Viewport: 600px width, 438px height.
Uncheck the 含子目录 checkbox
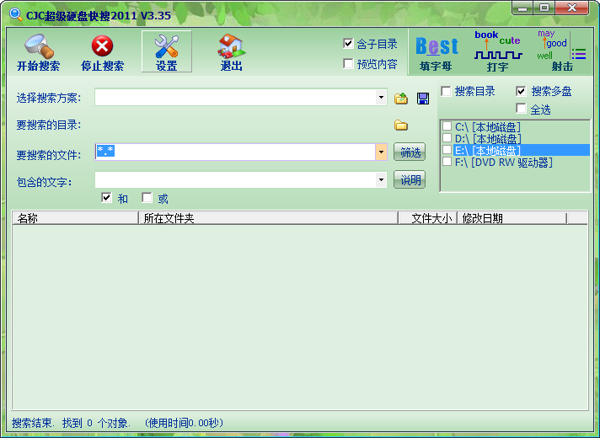(348, 44)
